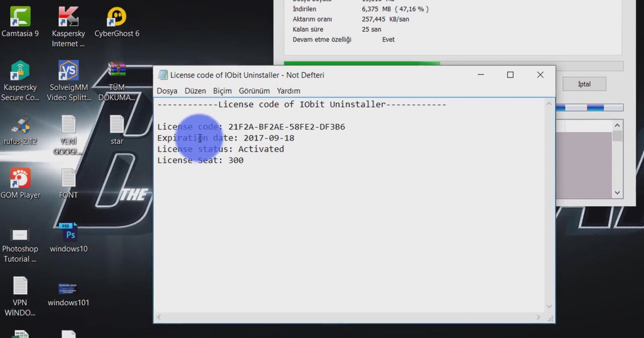Click Notepad horizontal scrollbar left arrow
This screenshot has height=338, width=644.
click(x=159, y=317)
